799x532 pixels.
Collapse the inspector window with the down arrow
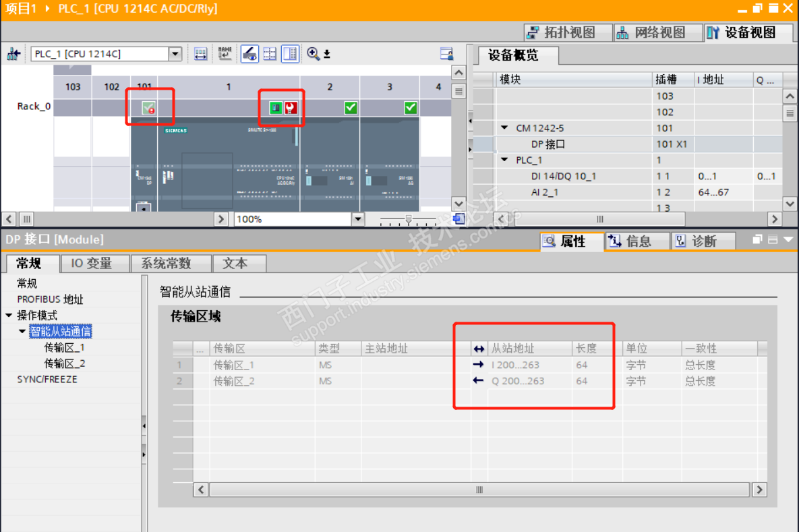tap(788, 239)
